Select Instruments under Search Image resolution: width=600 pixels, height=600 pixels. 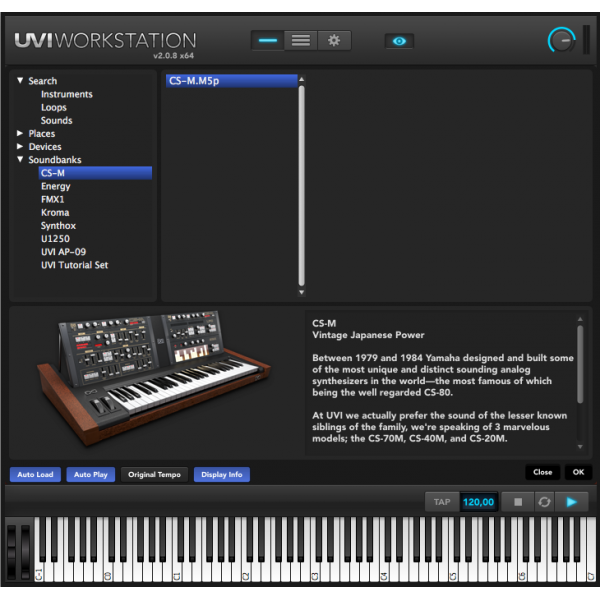tap(67, 94)
